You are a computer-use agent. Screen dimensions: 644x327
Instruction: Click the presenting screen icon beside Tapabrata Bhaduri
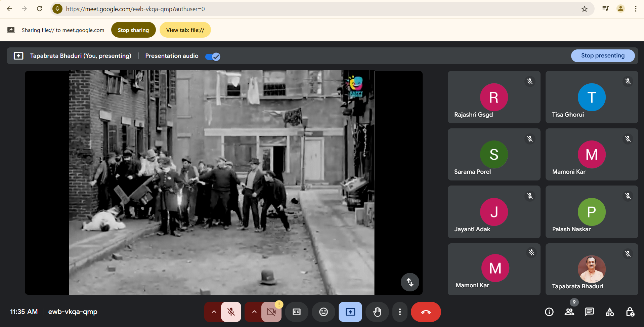[x=18, y=56]
